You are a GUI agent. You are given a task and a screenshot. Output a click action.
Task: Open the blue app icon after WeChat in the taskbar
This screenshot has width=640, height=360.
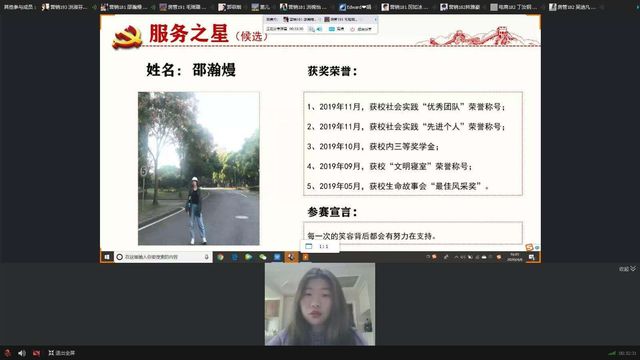[x=277, y=257]
